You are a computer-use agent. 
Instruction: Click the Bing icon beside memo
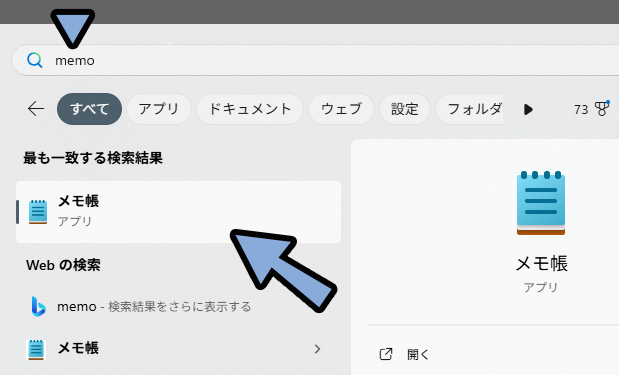(38, 306)
